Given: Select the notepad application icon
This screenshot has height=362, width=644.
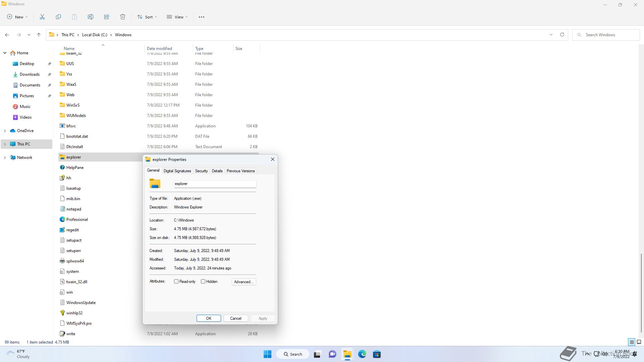Looking at the screenshot, I should (62, 209).
